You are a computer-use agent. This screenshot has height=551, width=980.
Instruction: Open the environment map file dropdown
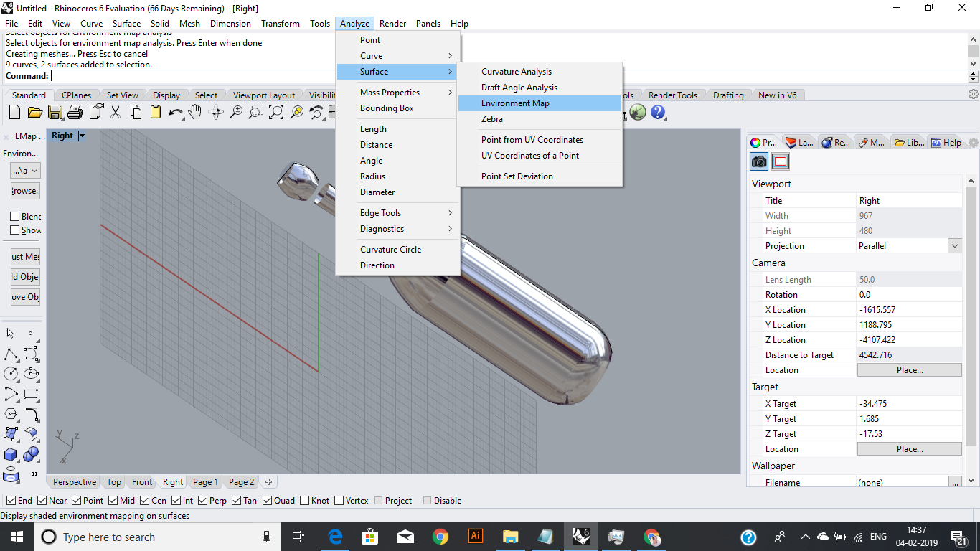click(25, 171)
